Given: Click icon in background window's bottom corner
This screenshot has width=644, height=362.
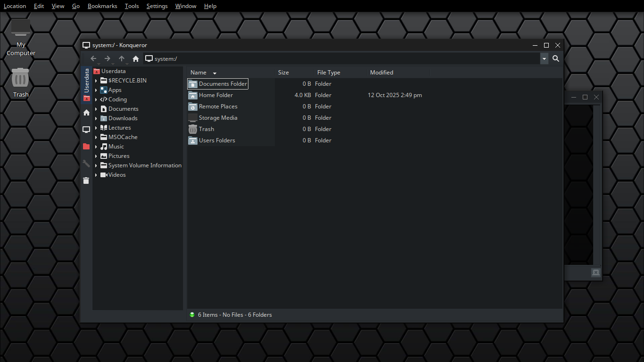Looking at the screenshot, I should (596, 272).
